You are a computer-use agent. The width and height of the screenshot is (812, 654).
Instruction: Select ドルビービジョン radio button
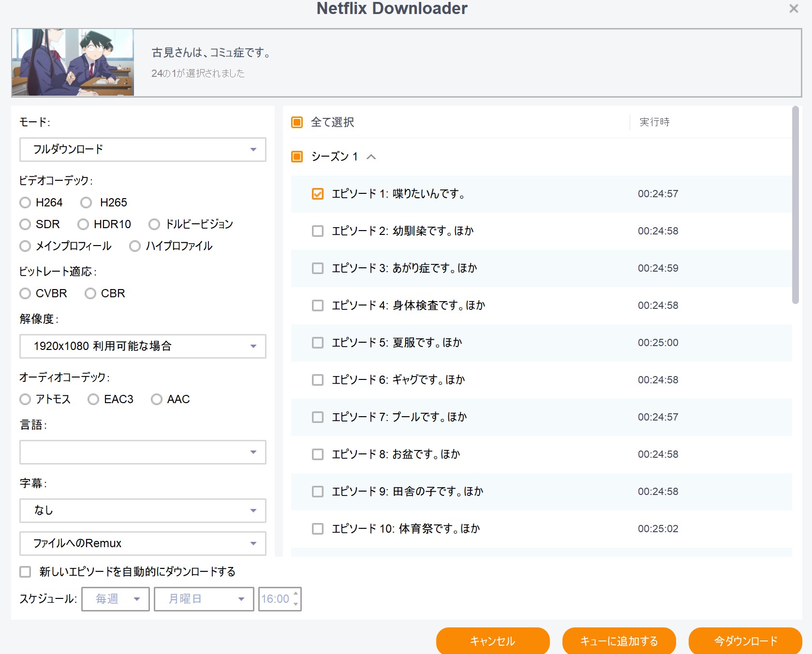coord(154,224)
